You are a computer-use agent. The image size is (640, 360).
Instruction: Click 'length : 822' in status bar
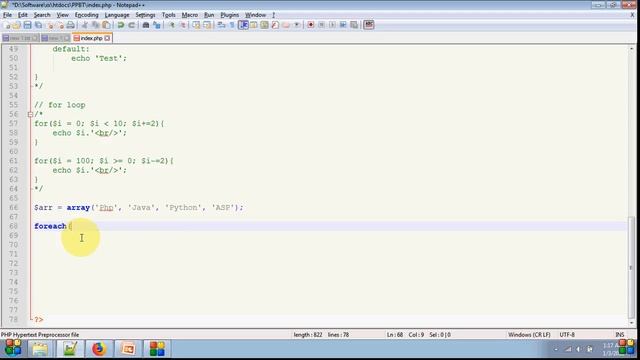coord(308,335)
